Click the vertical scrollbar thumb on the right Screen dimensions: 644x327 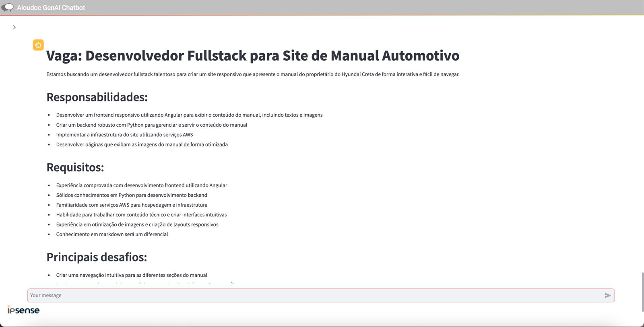[x=642, y=292]
